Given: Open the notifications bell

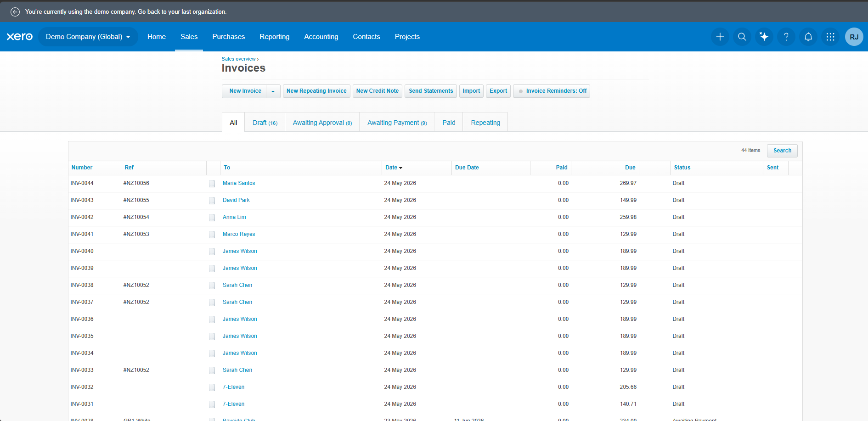Looking at the screenshot, I should point(808,37).
